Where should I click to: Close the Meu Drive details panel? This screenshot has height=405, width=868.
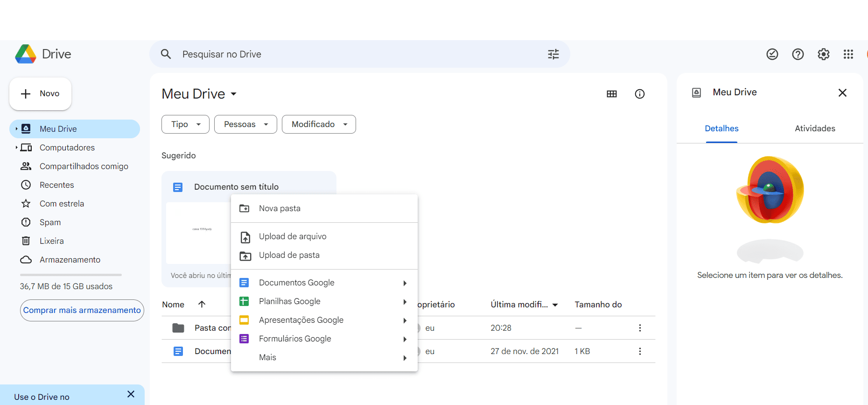842,92
